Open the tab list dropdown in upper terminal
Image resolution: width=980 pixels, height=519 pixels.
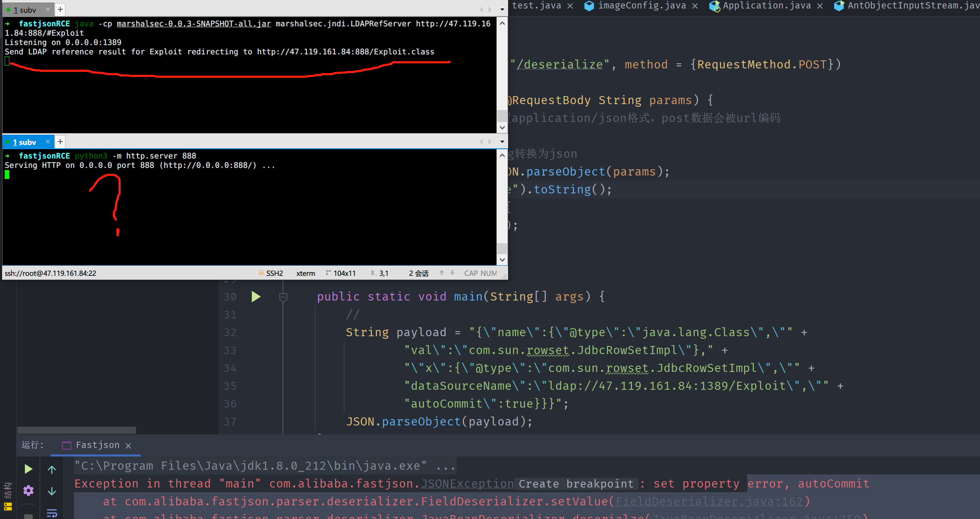coord(502,9)
